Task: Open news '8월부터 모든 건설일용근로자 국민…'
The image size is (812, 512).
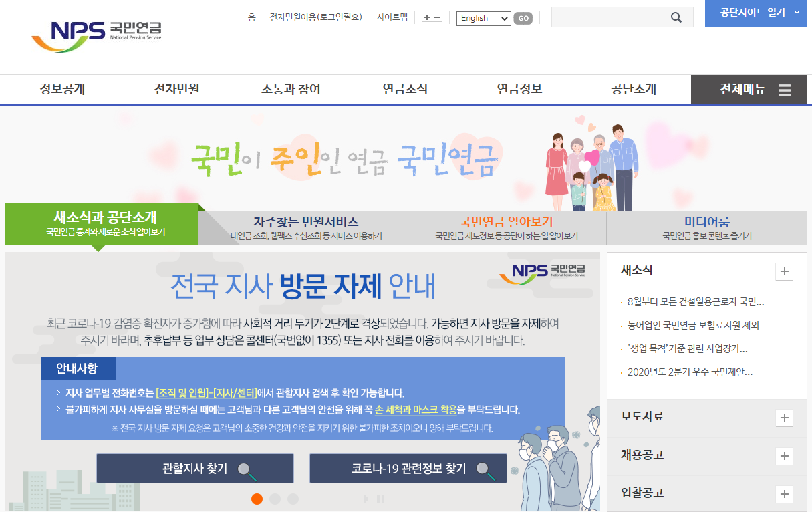Action: tap(696, 302)
